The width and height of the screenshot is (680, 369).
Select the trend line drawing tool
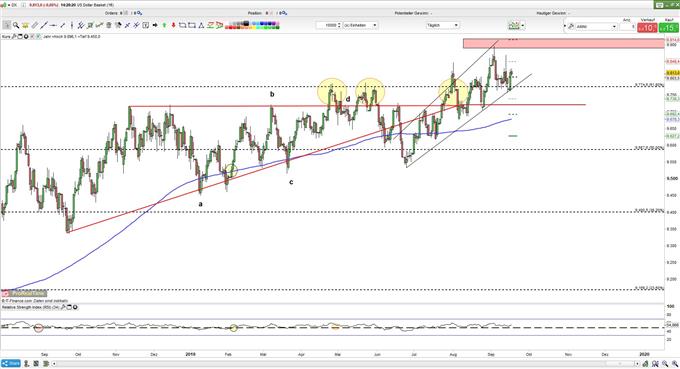pyautogui.click(x=44, y=26)
